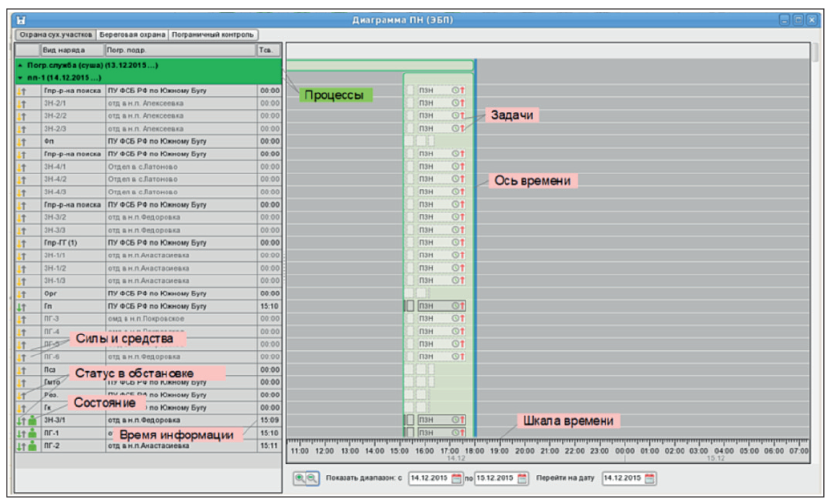Open the calendar for the range start date
The image size is (836, 504).
click(x=456, y=478)
